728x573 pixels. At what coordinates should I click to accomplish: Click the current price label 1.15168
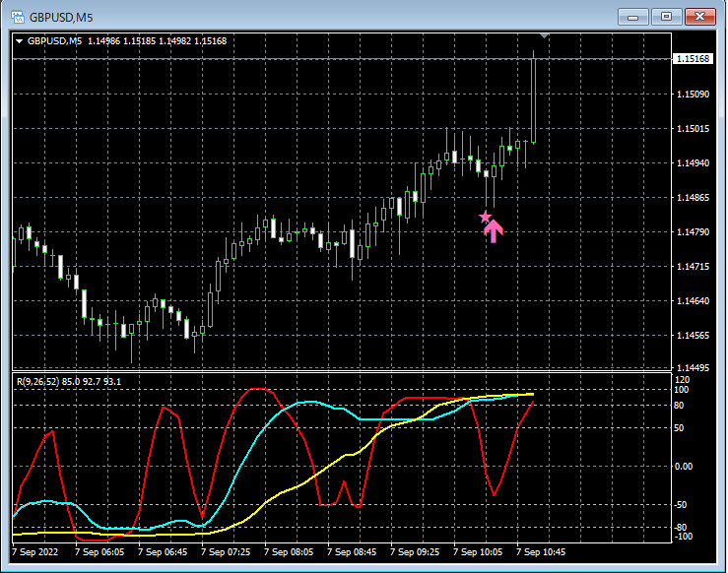693,59
